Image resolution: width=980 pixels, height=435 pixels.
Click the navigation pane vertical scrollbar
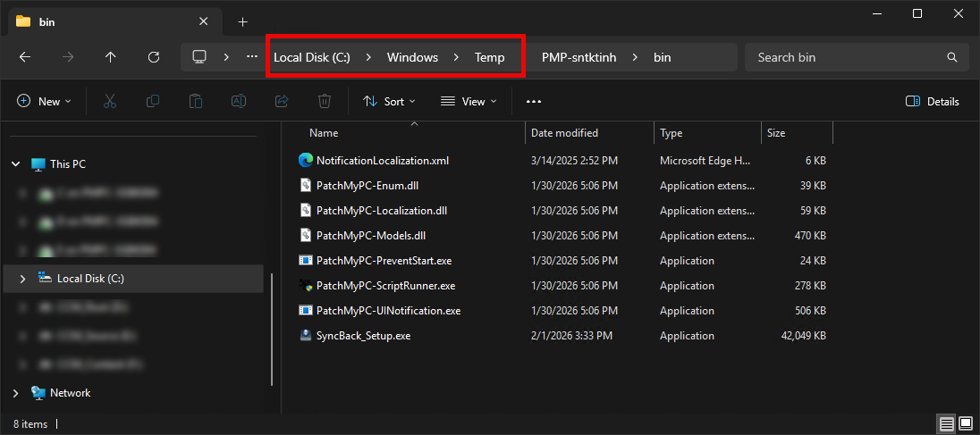pyautogui.click(x=271, y=330)
